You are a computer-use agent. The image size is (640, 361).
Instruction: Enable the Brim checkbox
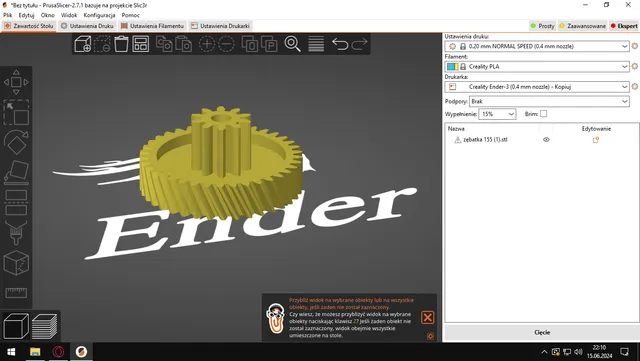tap(543, 114)
